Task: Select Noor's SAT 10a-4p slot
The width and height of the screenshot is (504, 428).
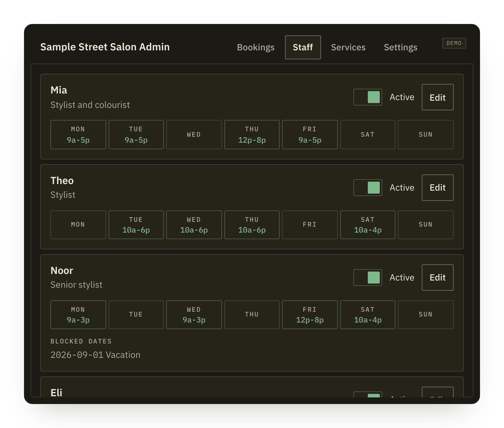Action: pos(367,315)
